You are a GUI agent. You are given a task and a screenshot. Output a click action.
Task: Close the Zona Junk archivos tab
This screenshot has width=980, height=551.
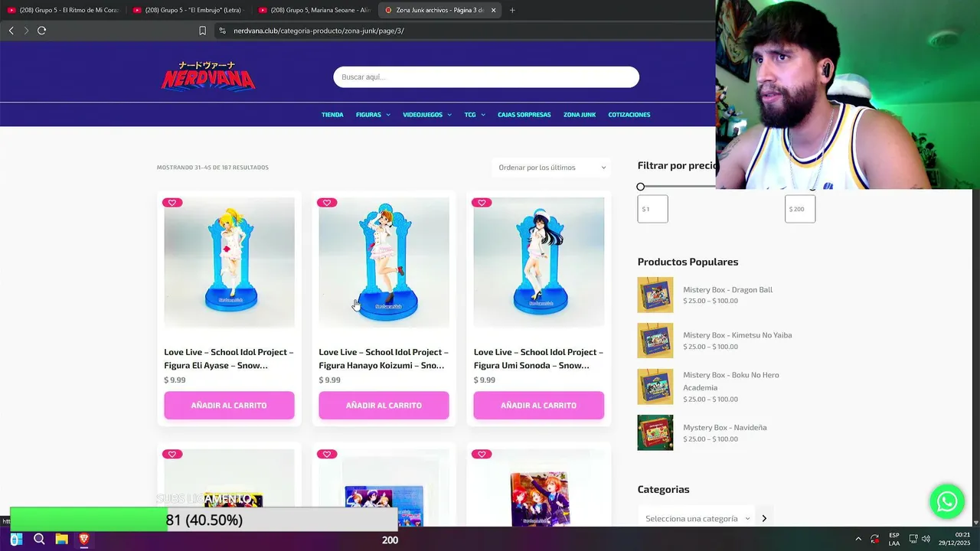[x=493, y=10]
